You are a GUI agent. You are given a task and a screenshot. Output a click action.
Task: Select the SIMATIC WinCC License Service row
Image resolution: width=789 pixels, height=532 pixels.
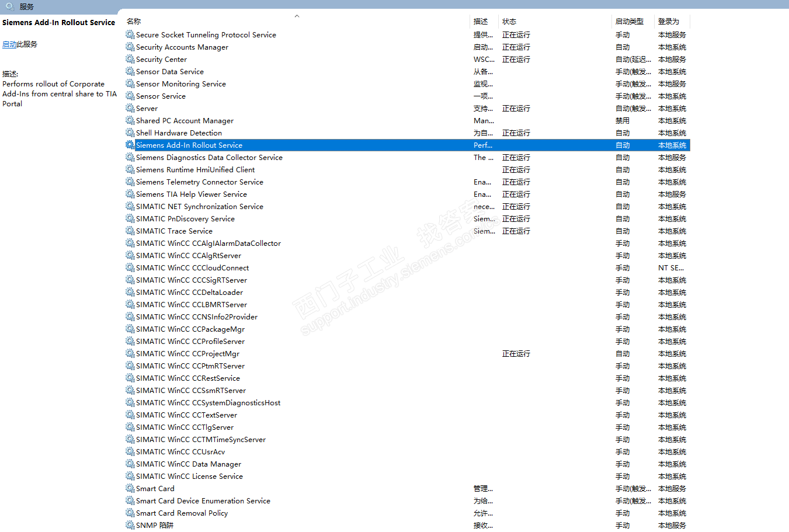(407, 477)
